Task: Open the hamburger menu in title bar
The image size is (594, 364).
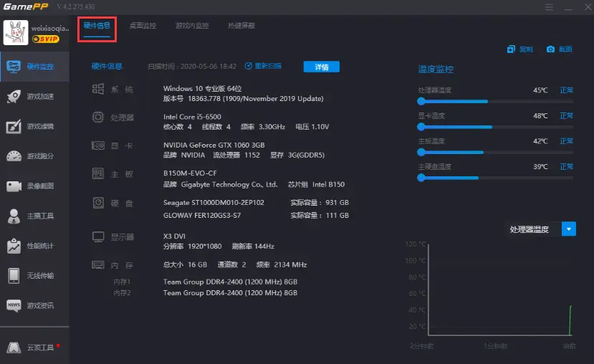Action: click(549, 8)
